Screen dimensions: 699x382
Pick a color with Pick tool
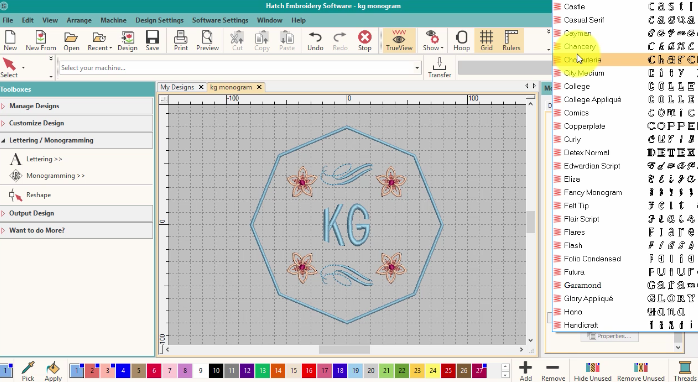pos(28,371)
